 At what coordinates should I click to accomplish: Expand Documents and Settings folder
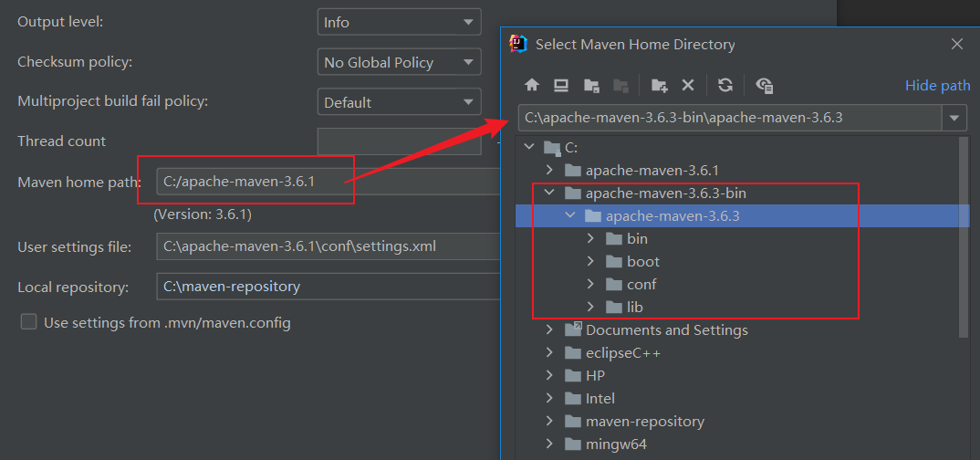pos(549,330)
